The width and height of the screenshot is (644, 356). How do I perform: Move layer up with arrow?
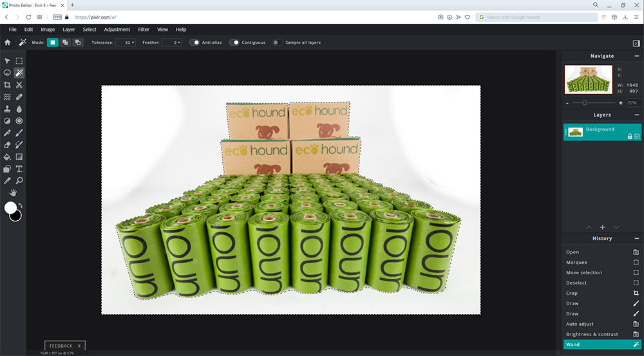(x=589, y=227)
